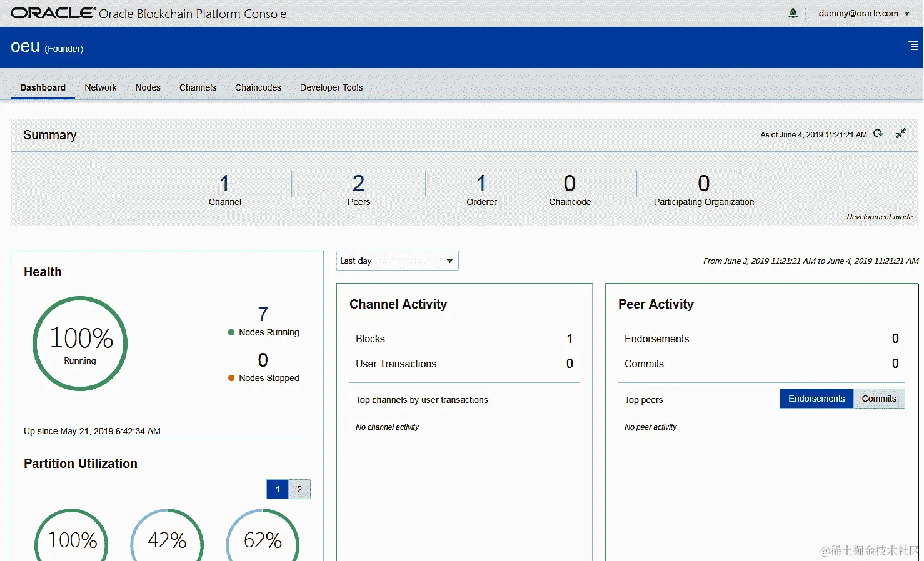Select Endorsements in Top peers toggle

pyautogui.click(x=816, y=399)
